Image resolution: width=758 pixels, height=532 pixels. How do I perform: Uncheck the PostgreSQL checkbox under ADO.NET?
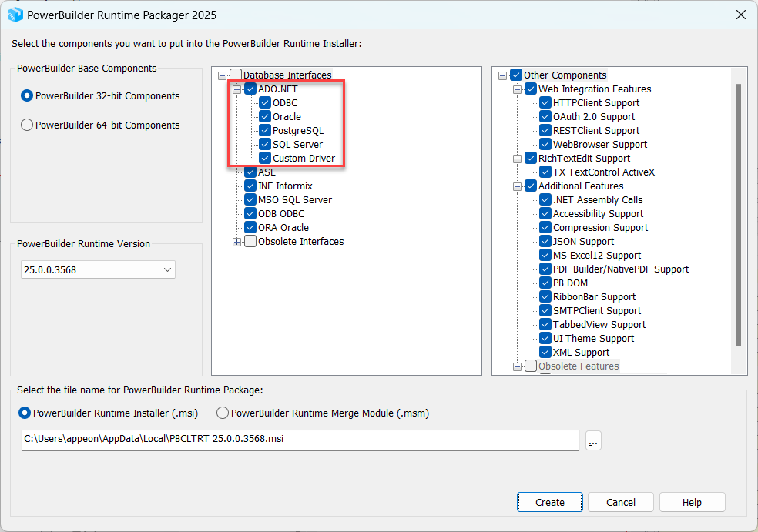[265, 131]
